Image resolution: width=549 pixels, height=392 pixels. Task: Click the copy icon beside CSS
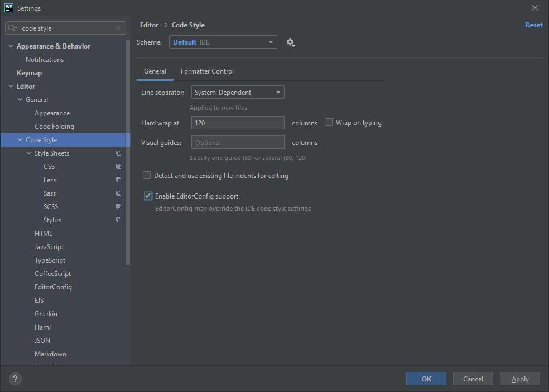point(118,167)
